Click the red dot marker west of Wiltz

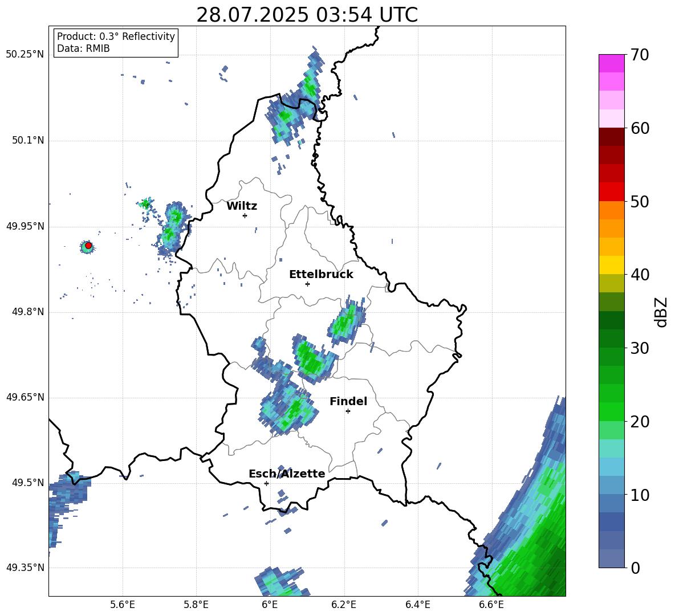point(88,246)
